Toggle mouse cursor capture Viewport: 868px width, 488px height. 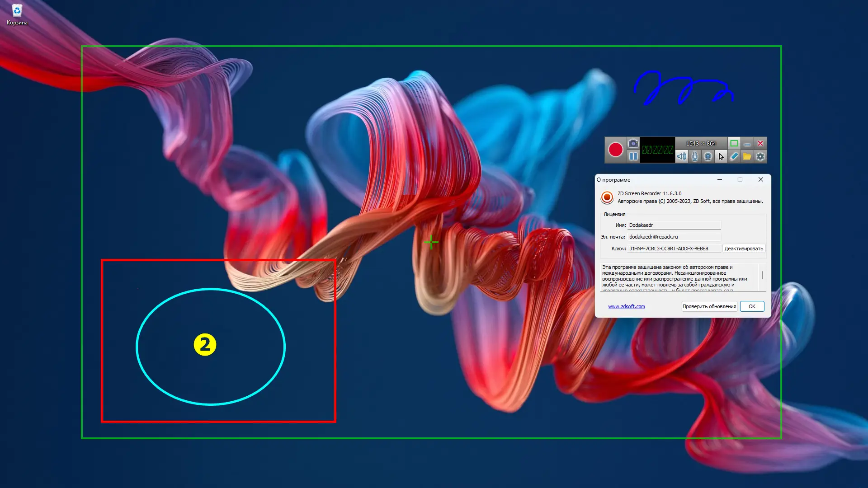click(721, 156)
